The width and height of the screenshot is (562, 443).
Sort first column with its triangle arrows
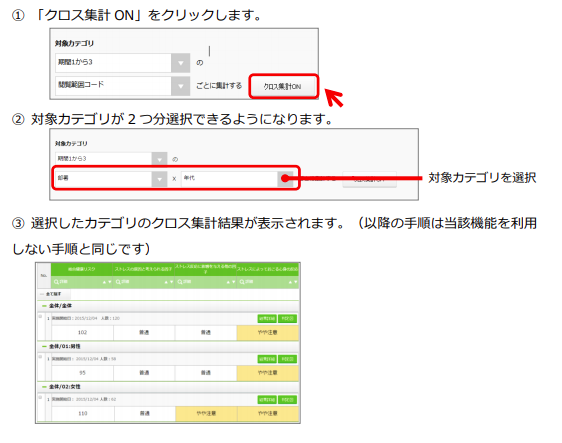[107, 282]
